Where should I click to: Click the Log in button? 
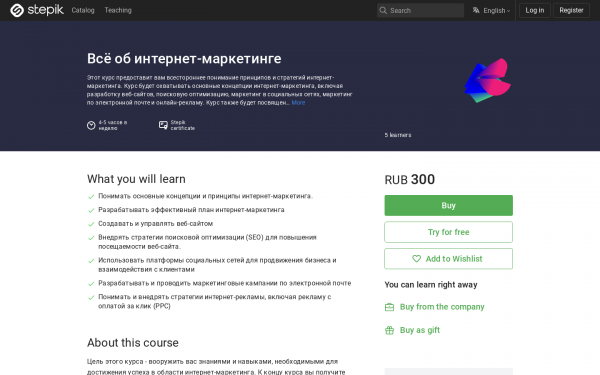point(535,10)
